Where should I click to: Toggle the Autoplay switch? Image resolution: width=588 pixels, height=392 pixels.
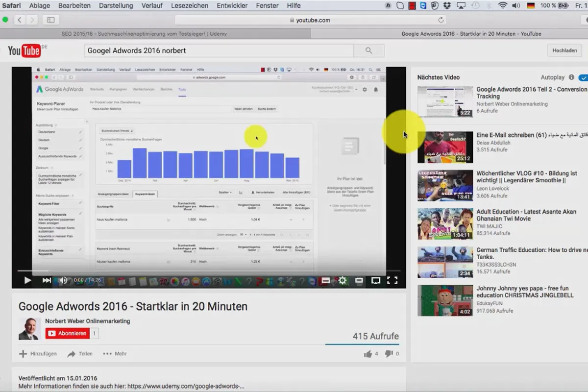583,77
